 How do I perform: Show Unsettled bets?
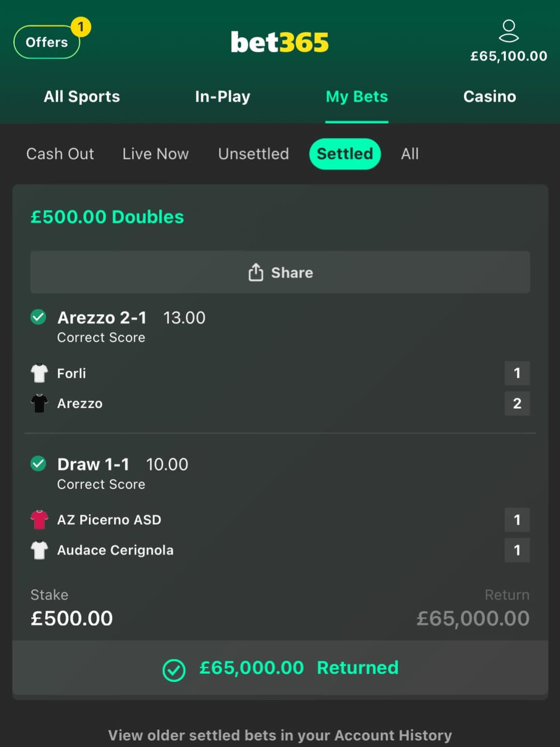253,154
